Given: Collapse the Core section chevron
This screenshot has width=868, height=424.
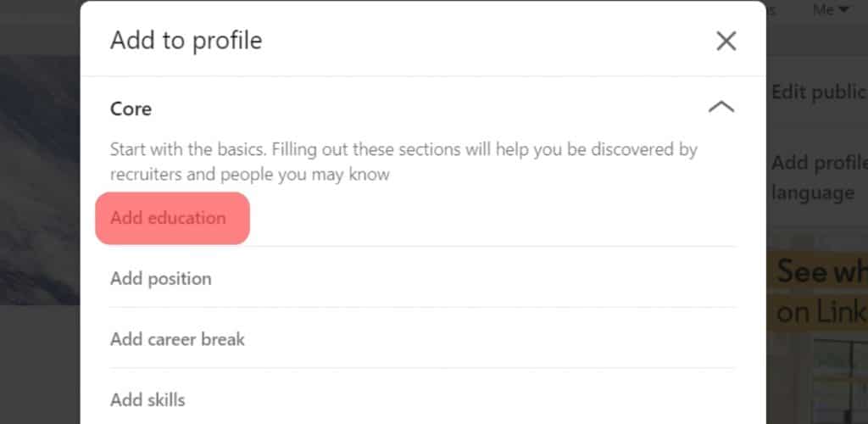Looking at the screenshot, I should [x=721, y=108].
